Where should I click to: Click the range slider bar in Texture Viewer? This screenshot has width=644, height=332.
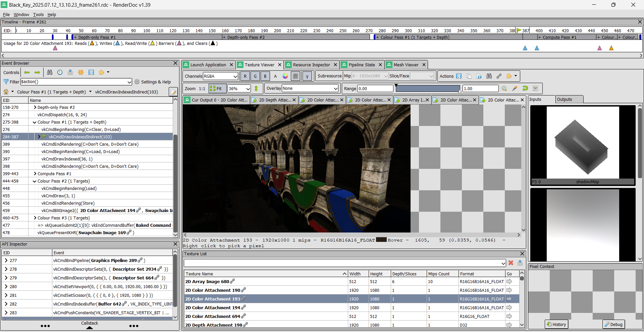tap(428, 88)
